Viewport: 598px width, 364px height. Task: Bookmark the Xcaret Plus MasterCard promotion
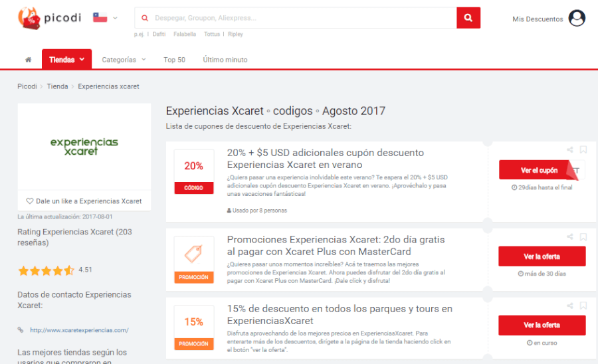pyautogui.click(x=583, y=237)
